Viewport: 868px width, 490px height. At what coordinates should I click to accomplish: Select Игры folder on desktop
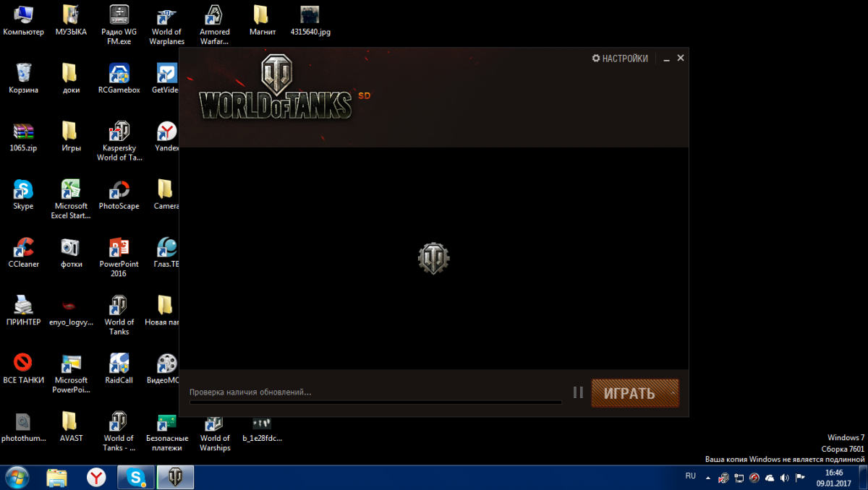[x=71, y=136]
